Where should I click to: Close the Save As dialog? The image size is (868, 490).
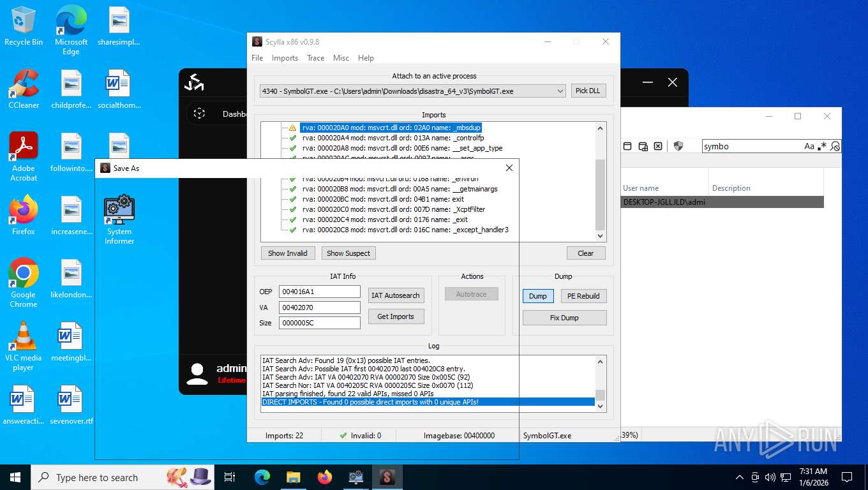[x=509, y=168]
